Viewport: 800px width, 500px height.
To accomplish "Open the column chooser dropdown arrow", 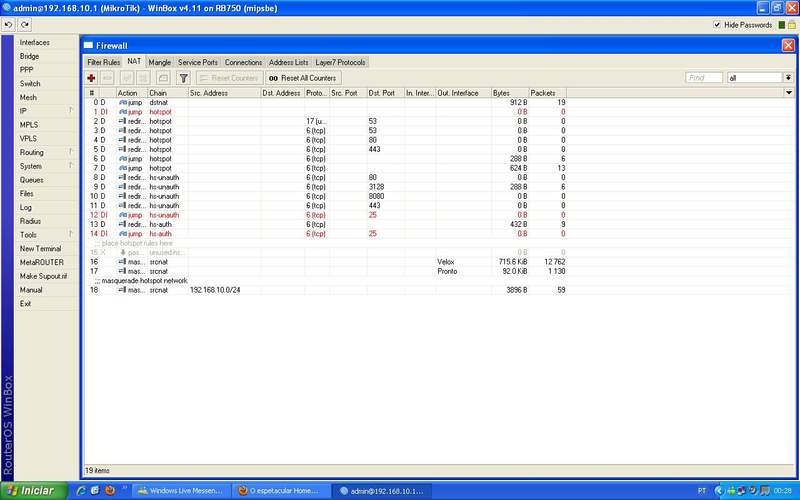I will click(789, 93).
